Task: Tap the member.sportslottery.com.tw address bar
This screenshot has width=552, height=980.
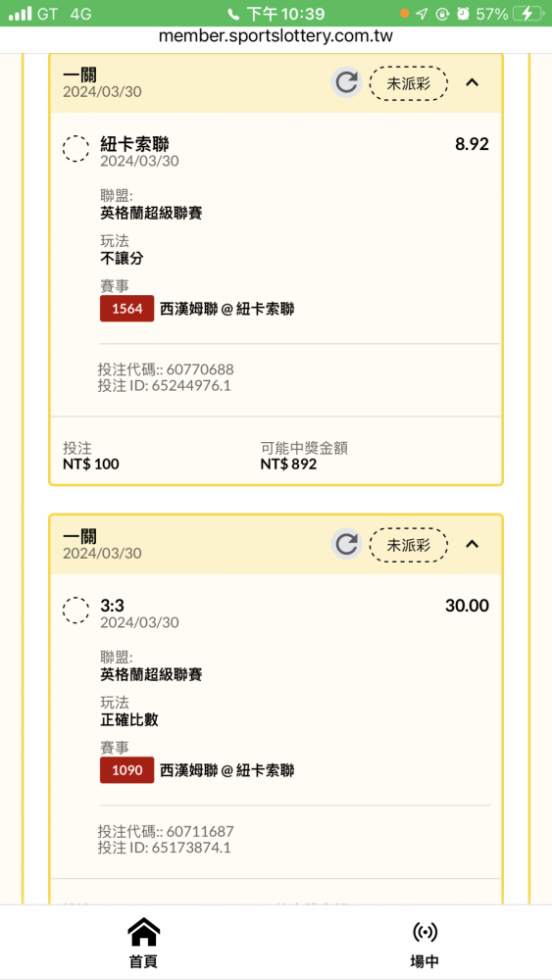Action: click(276, 36)
